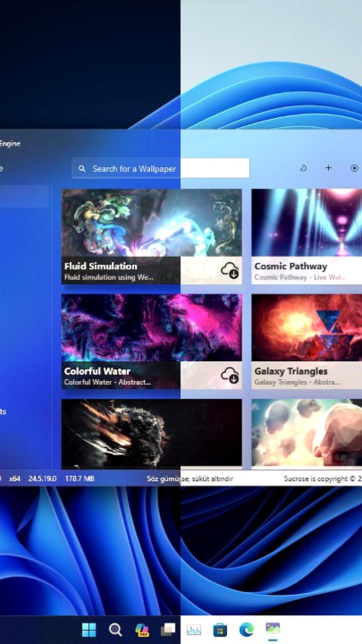Select the Galaxy Triangles wallpaper thumbnail

[x=307, y=328]
